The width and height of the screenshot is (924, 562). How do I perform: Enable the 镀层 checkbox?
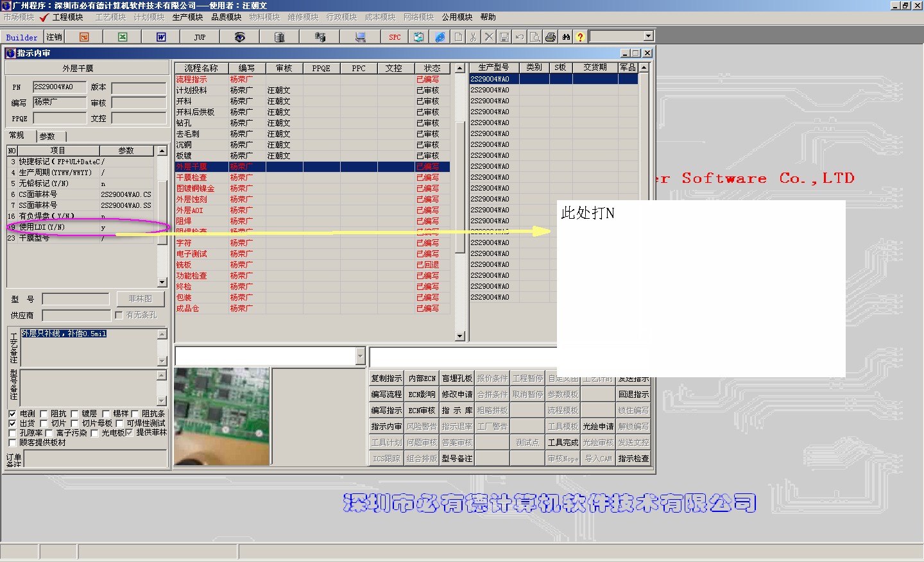tap(74, 414)
